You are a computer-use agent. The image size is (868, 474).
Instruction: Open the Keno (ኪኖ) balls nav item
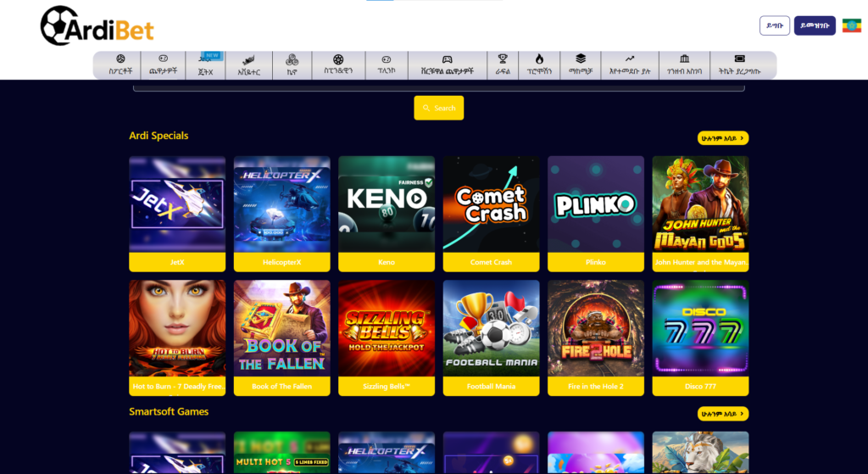[292, 65]
